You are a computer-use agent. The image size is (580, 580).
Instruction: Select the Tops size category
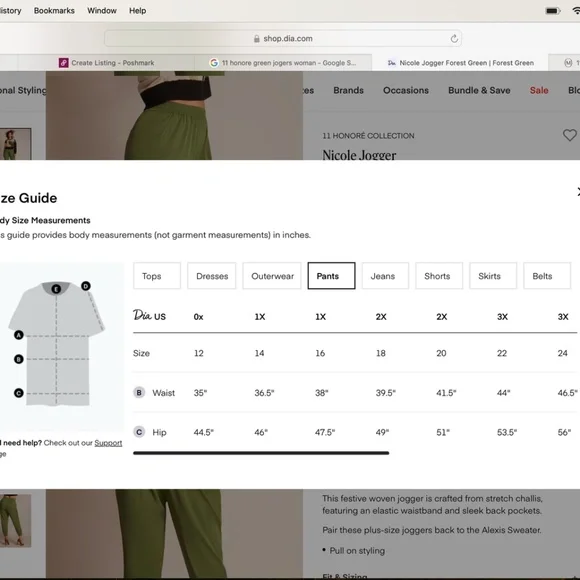pos(157,276)
